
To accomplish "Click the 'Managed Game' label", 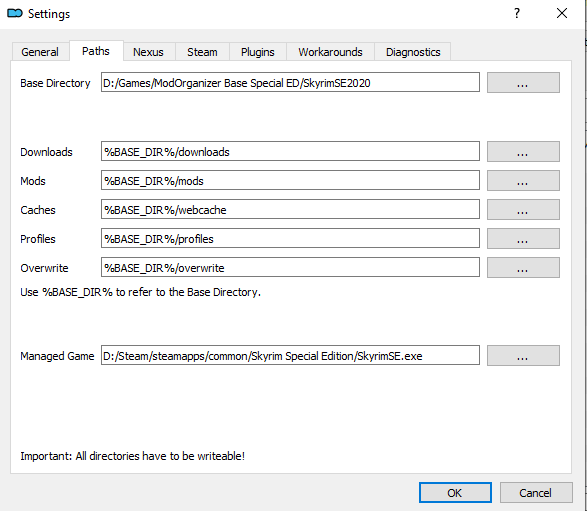I will (x=57, y=356).
